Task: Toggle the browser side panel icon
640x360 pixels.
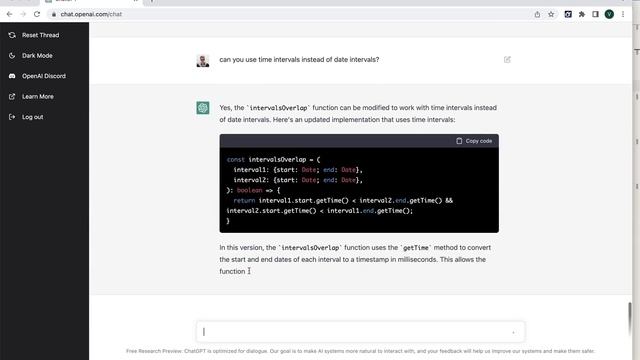Action: [x=596, y=14]
